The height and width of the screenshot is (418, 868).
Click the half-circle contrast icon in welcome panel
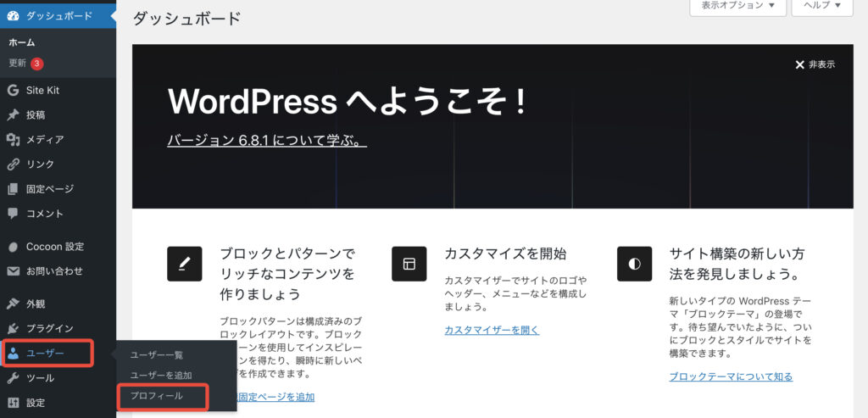[x=634, y=264]
